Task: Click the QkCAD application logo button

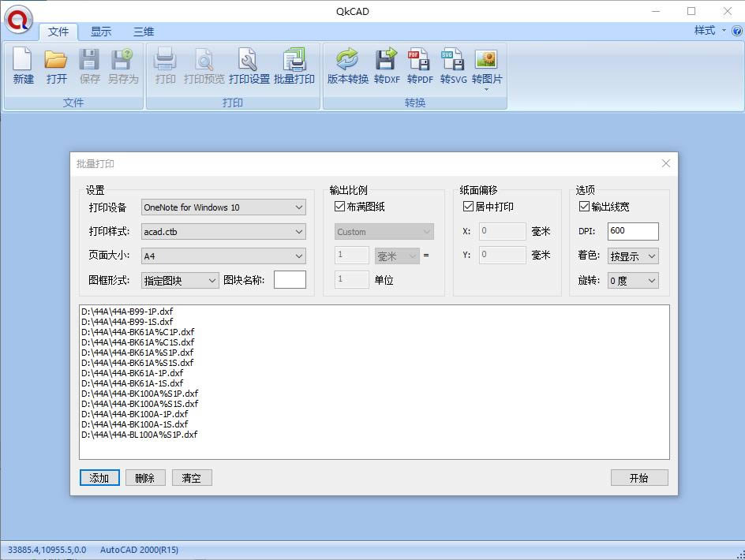Action: click(18, 19)
